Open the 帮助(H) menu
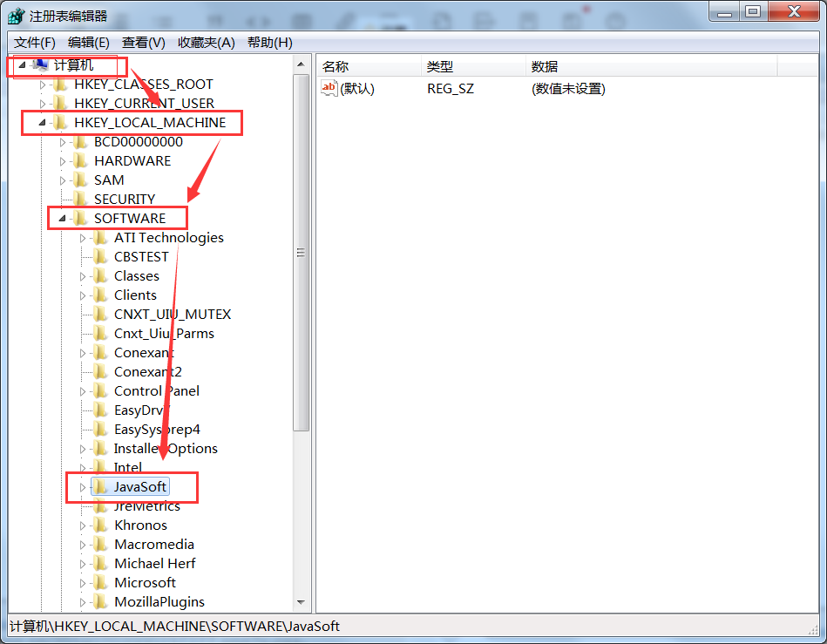 [x=270, y=43]
